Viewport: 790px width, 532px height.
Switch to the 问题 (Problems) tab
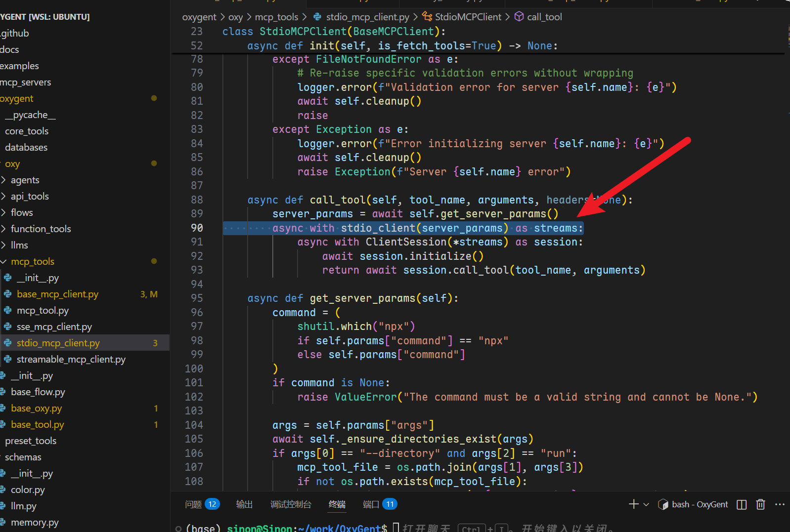pyautogui.click(x=193, y=504)
